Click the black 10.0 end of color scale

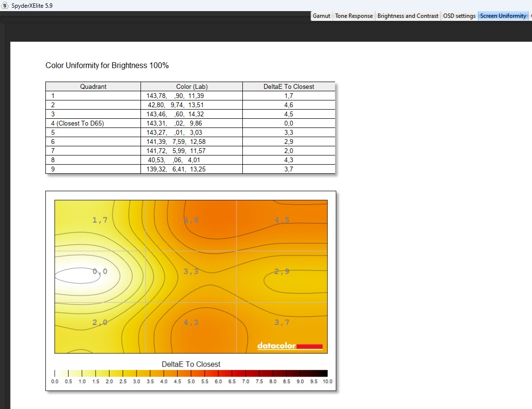coord(324,373)
